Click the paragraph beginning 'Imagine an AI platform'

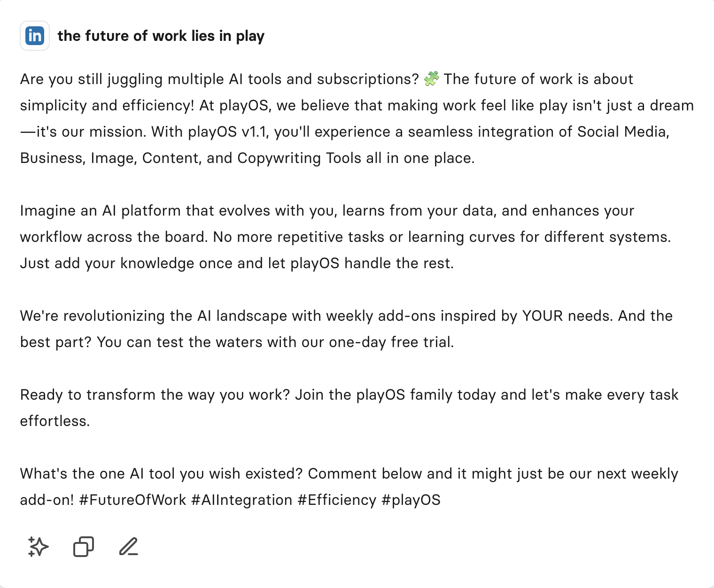(345, 237)
